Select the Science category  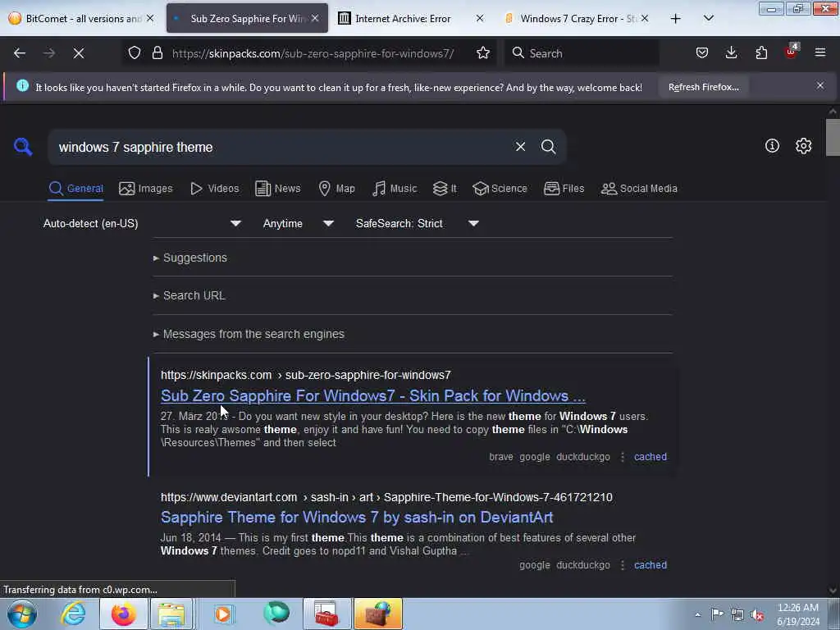(500, 189)
